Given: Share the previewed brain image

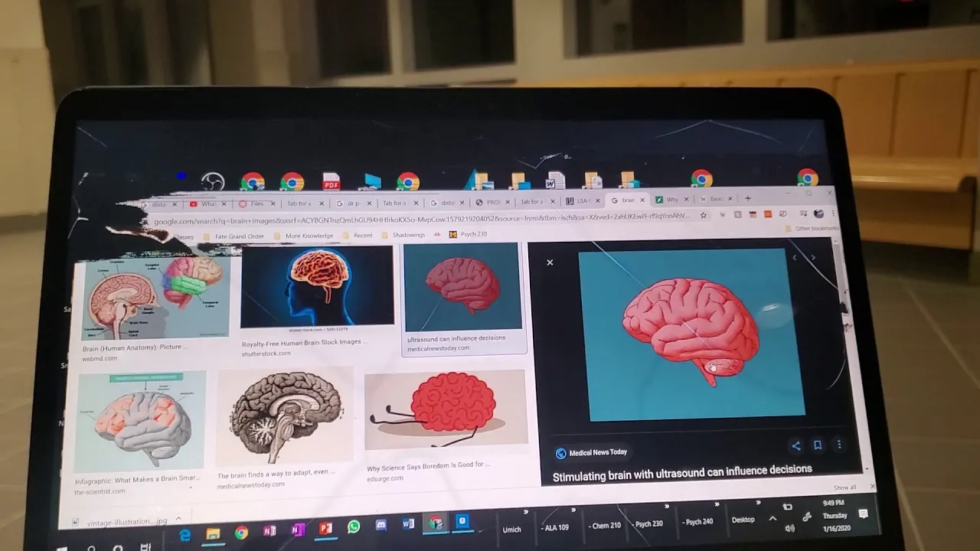Looking at the screenshot, I should pos(796,445).
